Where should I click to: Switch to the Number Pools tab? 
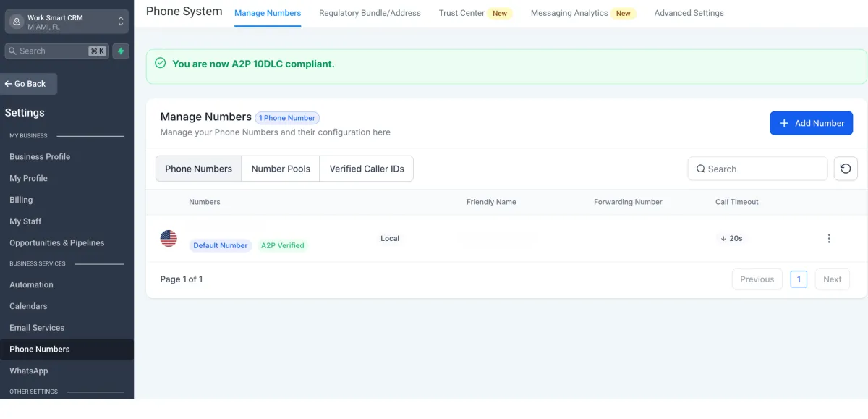click(281, 169)
